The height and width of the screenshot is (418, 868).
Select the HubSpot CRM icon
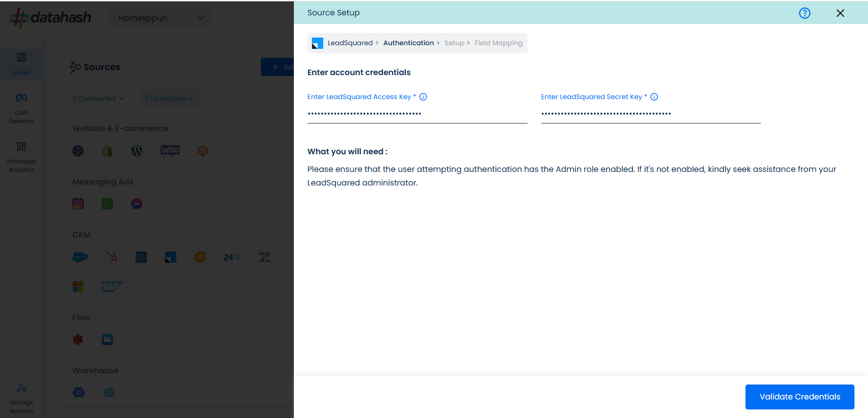pyautogui.click(x=112, y=257)
